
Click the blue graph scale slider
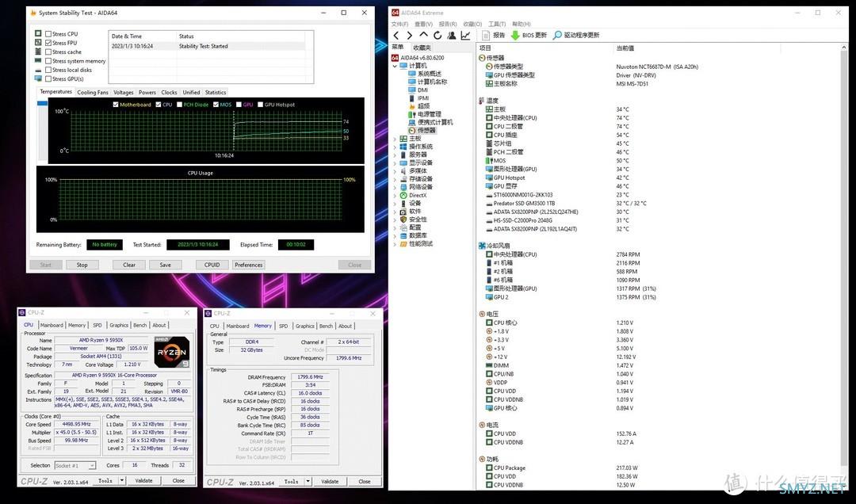pyautogui.click(x=42, y=103)
